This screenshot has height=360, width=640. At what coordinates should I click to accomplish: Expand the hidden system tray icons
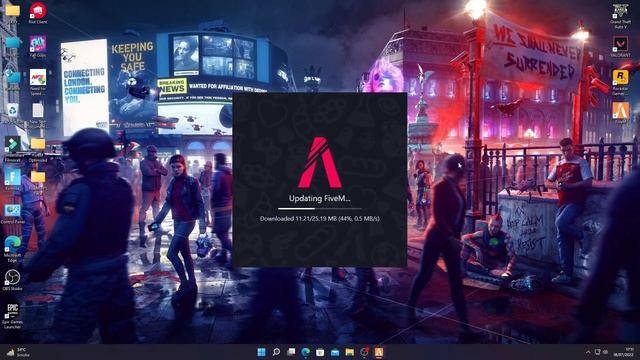coord(588,352)
